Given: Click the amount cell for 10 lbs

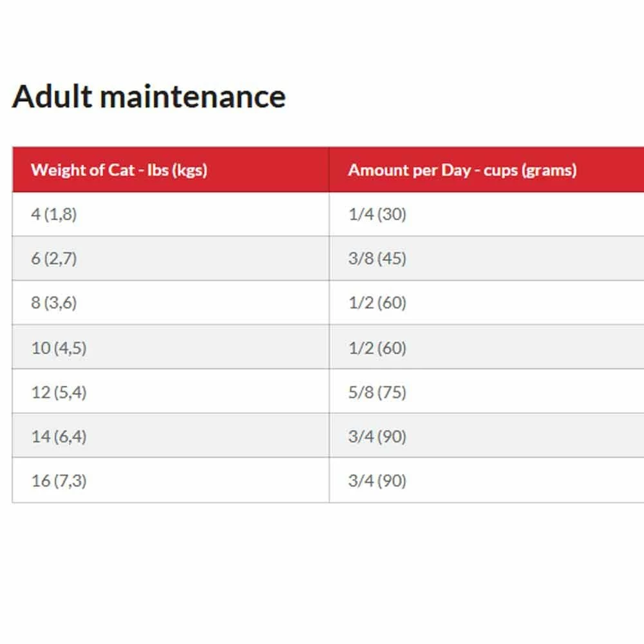Looking at the screenshot, I should point(377,348).
